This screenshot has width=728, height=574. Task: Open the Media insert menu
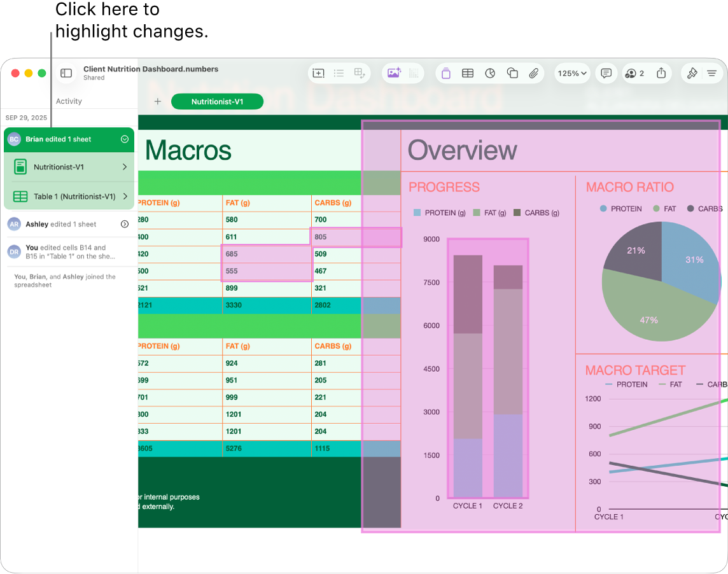click(x=395, y=73)
